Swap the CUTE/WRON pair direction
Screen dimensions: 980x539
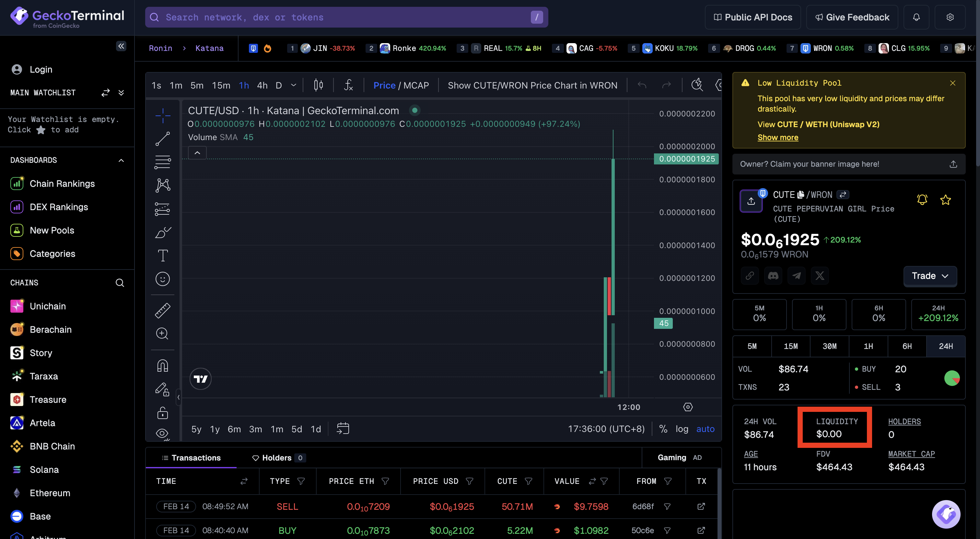[843, 195]
